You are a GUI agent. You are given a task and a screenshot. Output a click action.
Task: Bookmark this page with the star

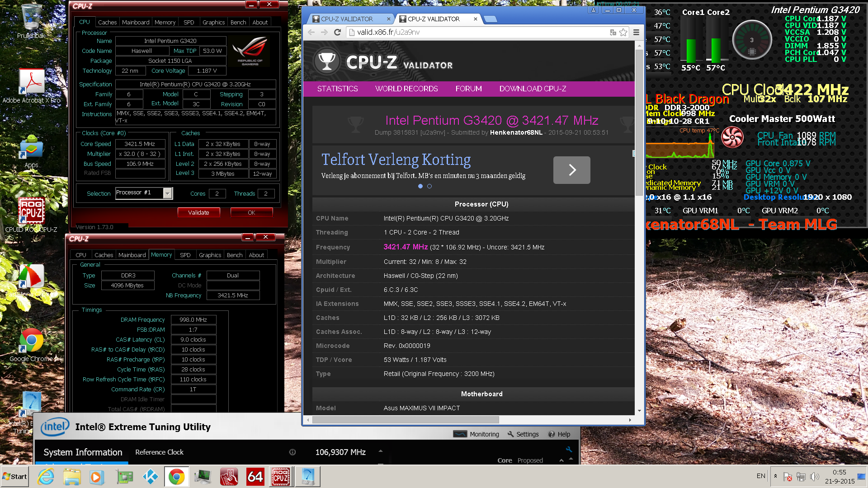click(623, 32)
